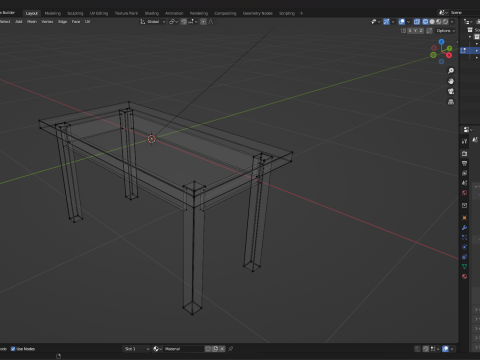480x360 pixels.
Task: Toggle viewport gizmos display
Action: pyautogui.click(x=386, y=22)
